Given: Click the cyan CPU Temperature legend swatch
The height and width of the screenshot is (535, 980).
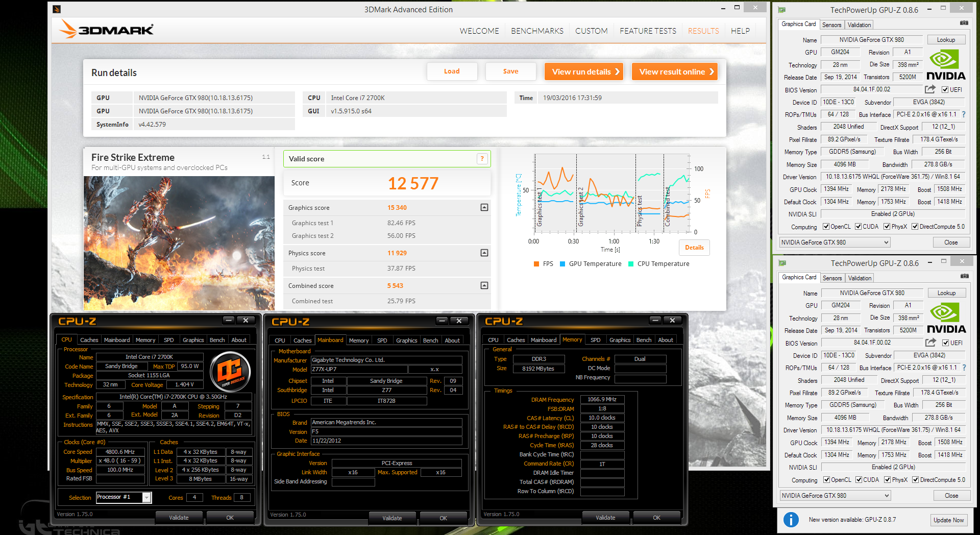Looking at the screenshot, I should pyautogui.click(x=631, y=264).
